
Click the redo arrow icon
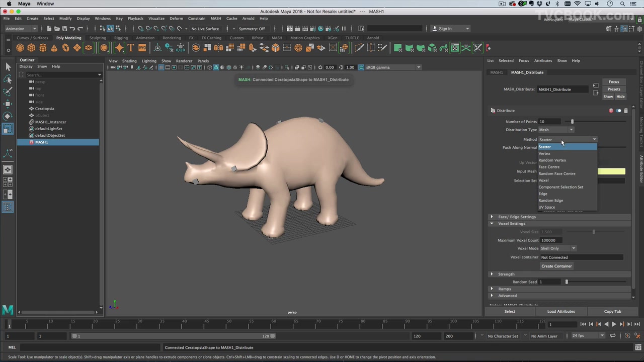[x=80, y=29]
